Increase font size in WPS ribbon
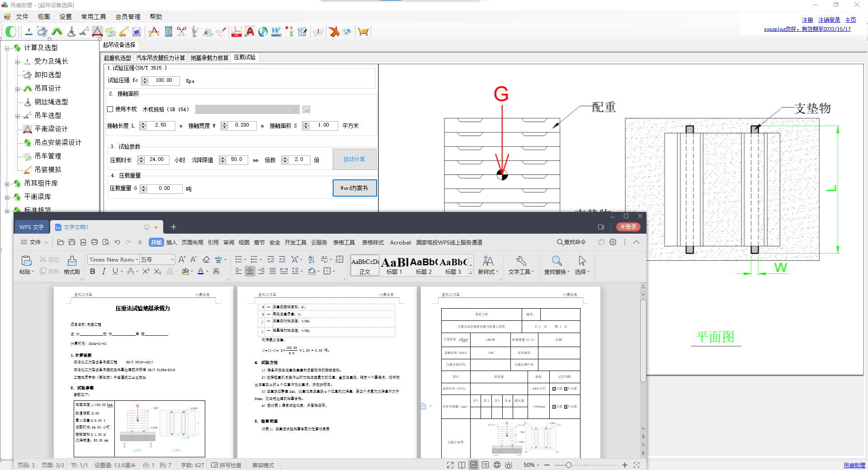This screenshot has height=470, width=868. pyautogui.click(x=182, y=259)
